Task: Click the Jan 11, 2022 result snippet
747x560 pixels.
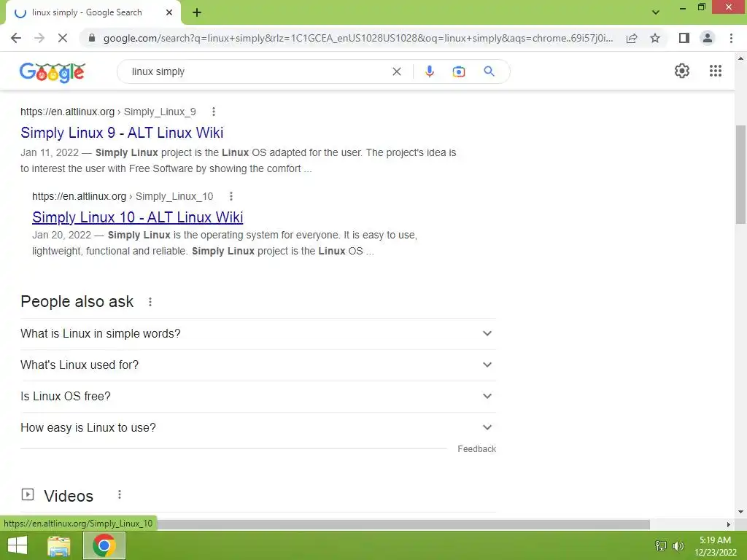Action: pos(239,160)
